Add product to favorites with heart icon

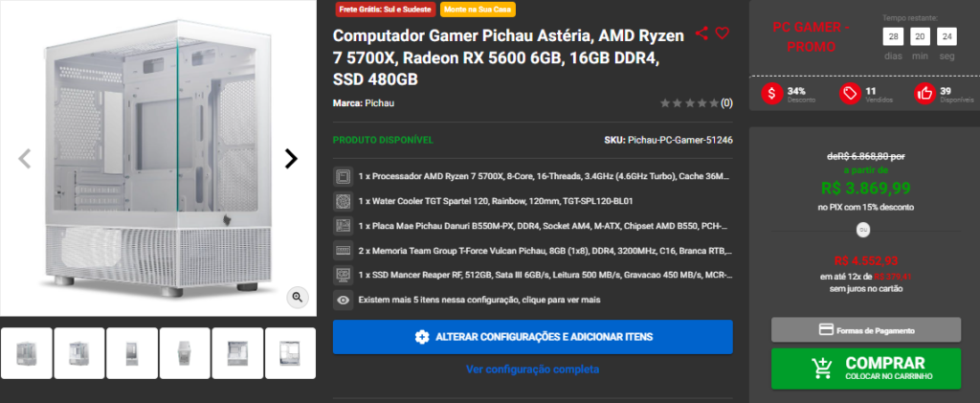pos(722,34)
